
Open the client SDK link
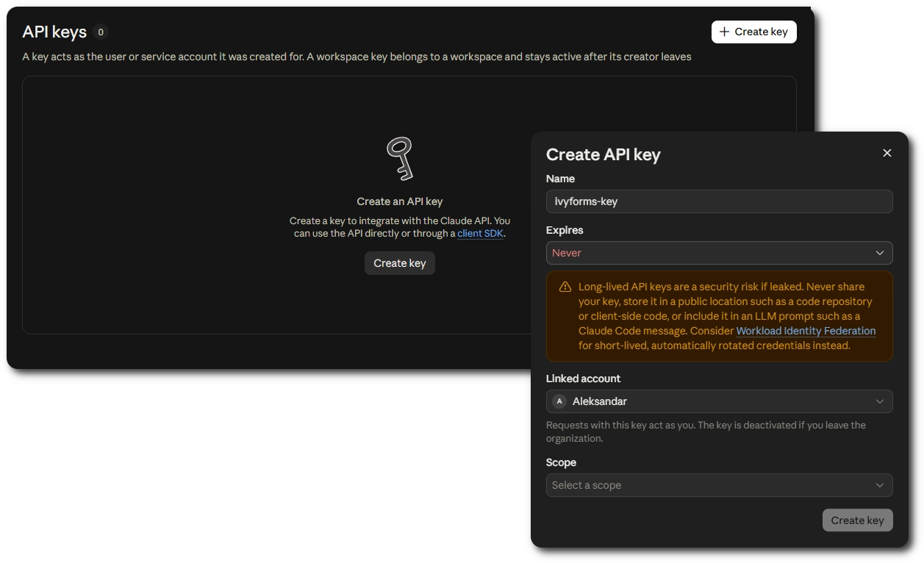click(x=481, y=234)
